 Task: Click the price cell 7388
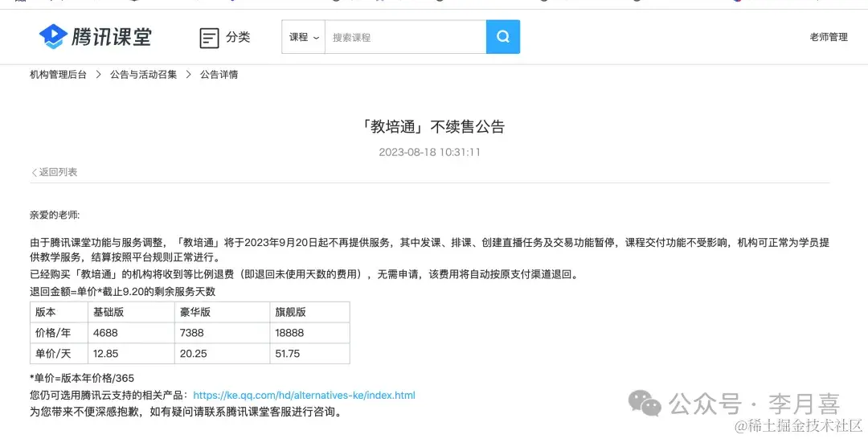(x=222, y=333)
